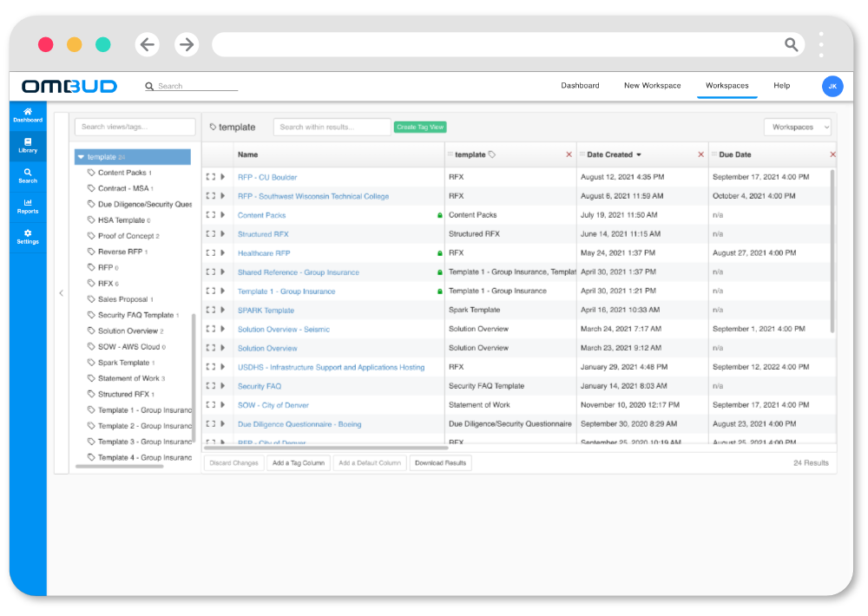Click the browser address bar magnifier icon
The image size is (868, 616).
coord(791,44)
